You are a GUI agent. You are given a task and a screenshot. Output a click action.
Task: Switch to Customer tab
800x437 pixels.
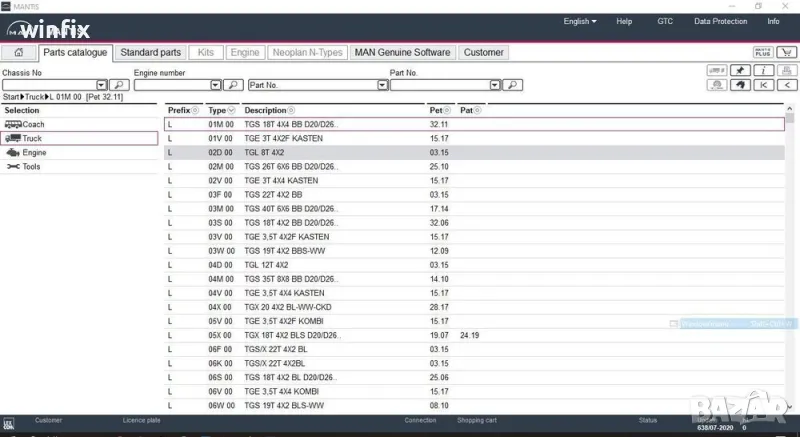click(x=483, y=53)
